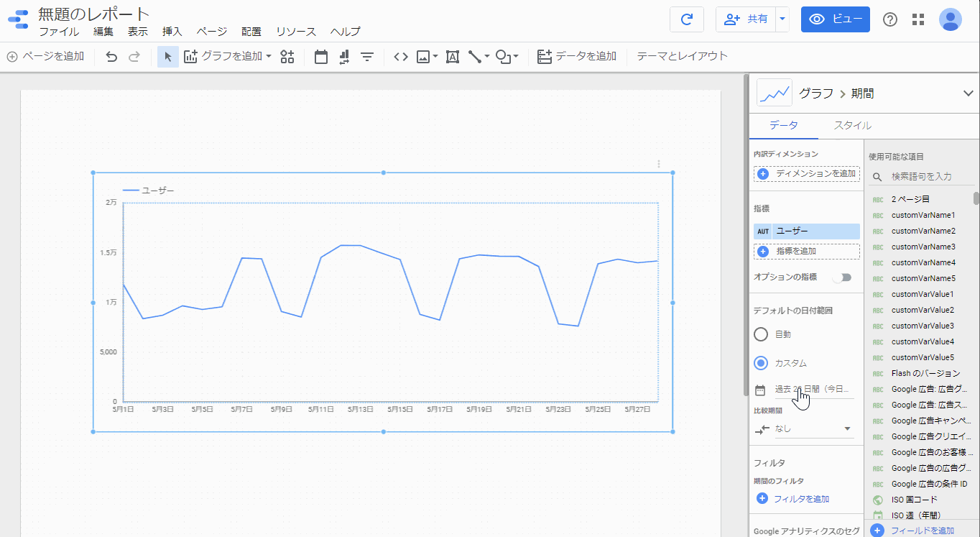Select the customVarName1 field
Screen dimensions: 980x537
[923, 215]
